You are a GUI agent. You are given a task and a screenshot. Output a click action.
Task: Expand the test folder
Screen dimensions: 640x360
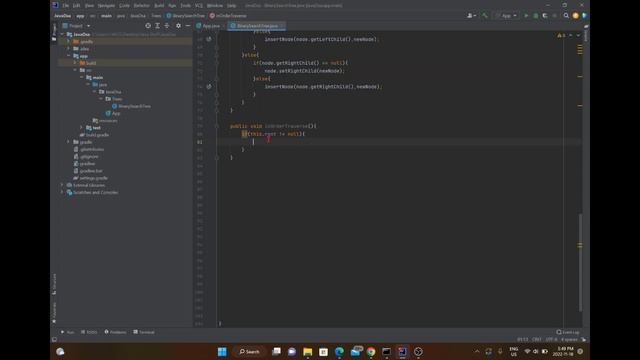(x=82, y=128)
